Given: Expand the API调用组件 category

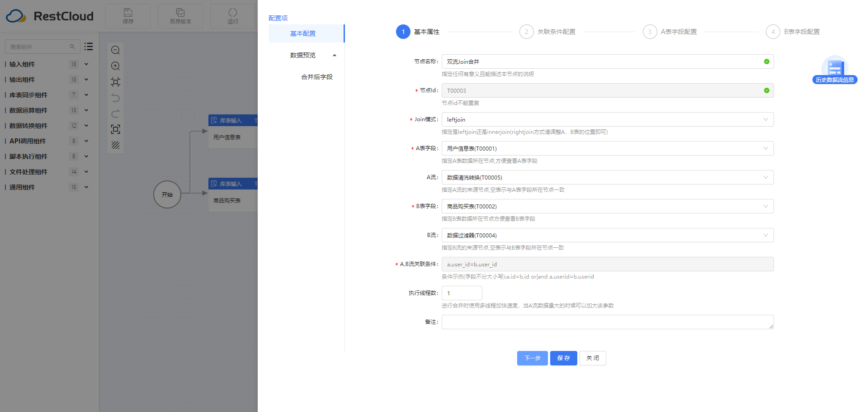Looking at the screenshot, I should [86, 141].
